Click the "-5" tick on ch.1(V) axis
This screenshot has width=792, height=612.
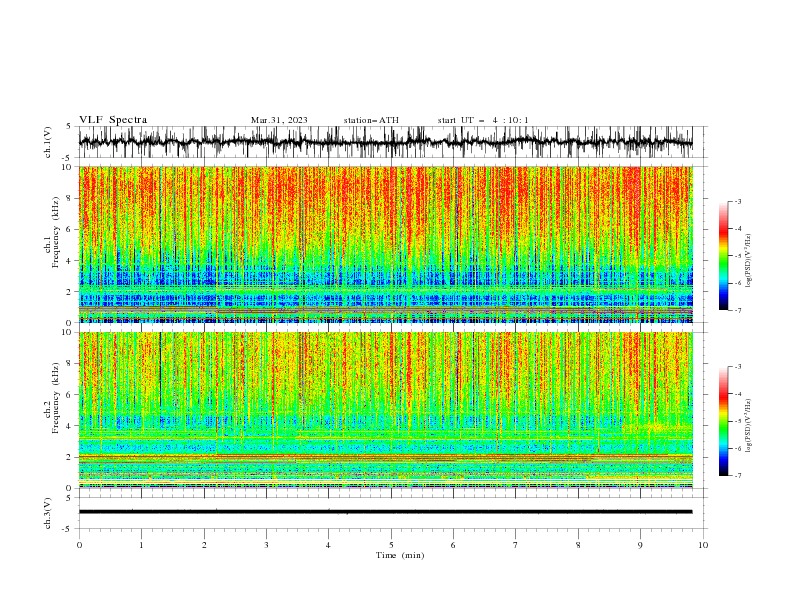pos(68,158)
